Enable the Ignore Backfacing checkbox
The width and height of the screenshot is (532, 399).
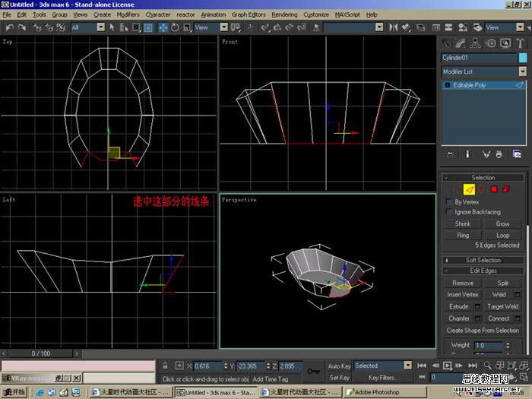(449, 212)
